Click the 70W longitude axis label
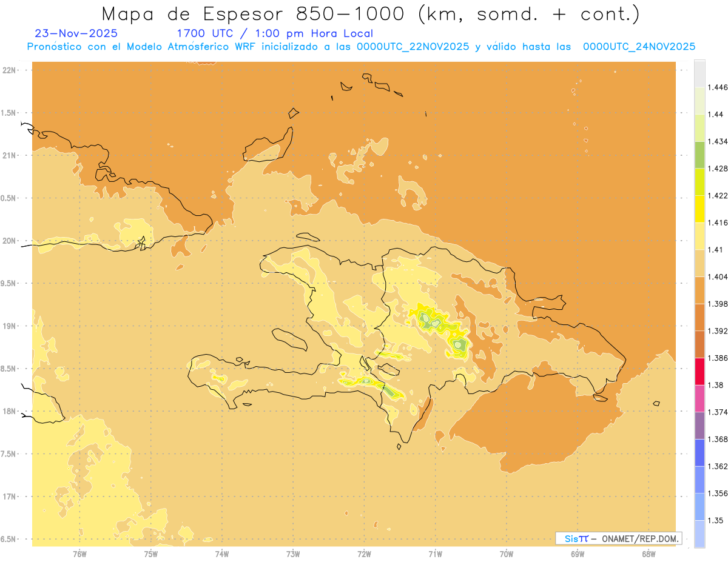728x562 pixels. click(507, 554)
